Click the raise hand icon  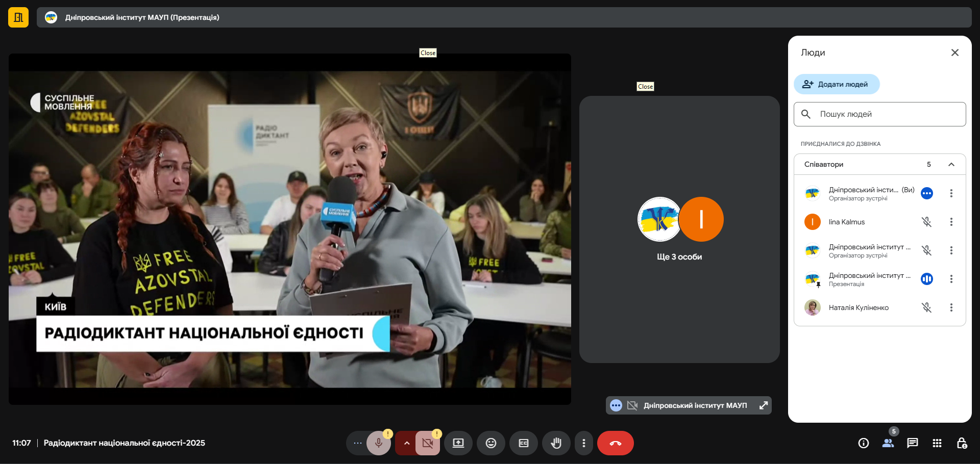pos(556,443)
